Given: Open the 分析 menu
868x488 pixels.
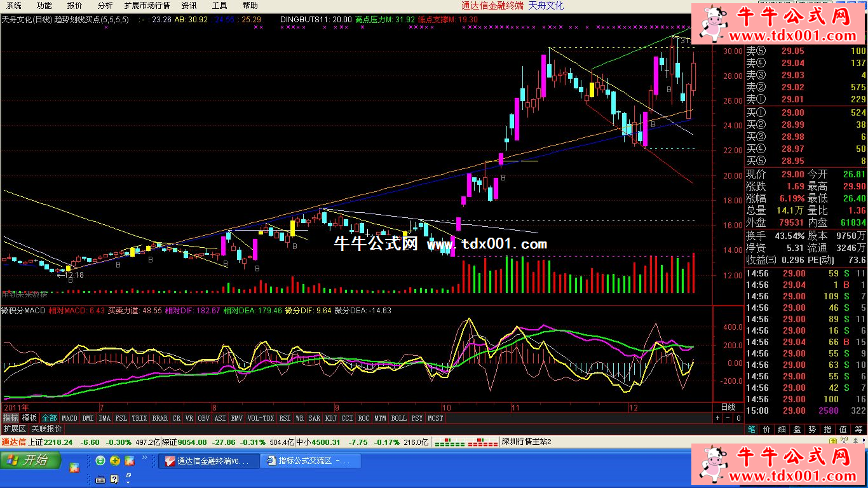Looking at the screenshot, I should [105, 5].
